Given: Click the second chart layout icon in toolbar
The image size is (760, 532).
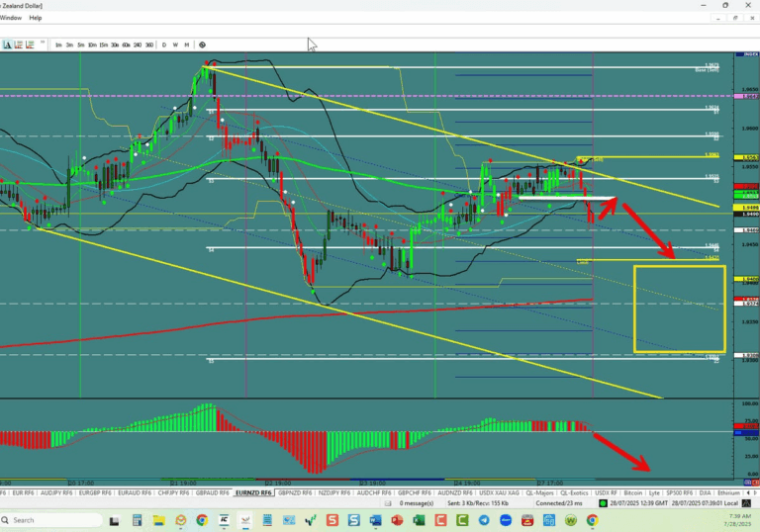Looking at the screenshot, I should click(x=19, y=44).
